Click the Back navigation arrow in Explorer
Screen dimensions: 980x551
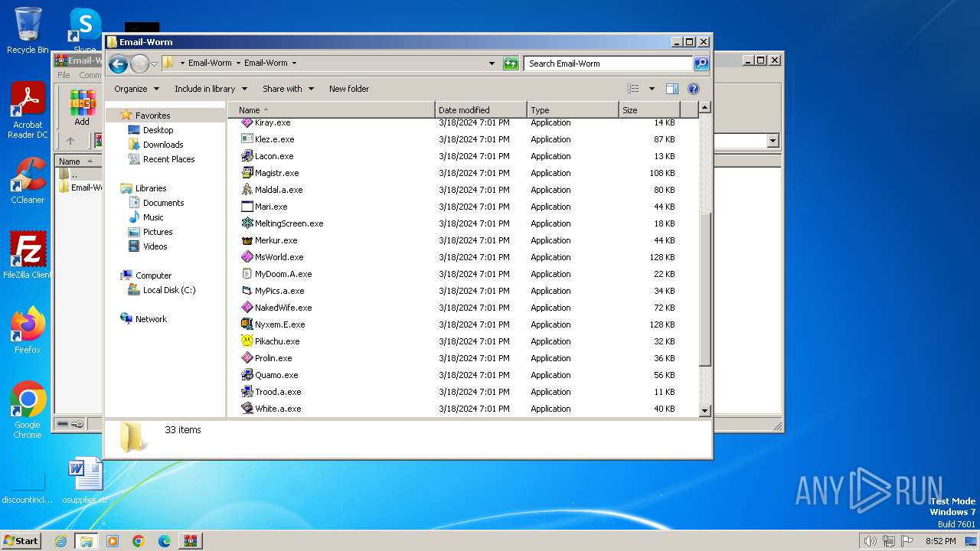coord(118,64)
